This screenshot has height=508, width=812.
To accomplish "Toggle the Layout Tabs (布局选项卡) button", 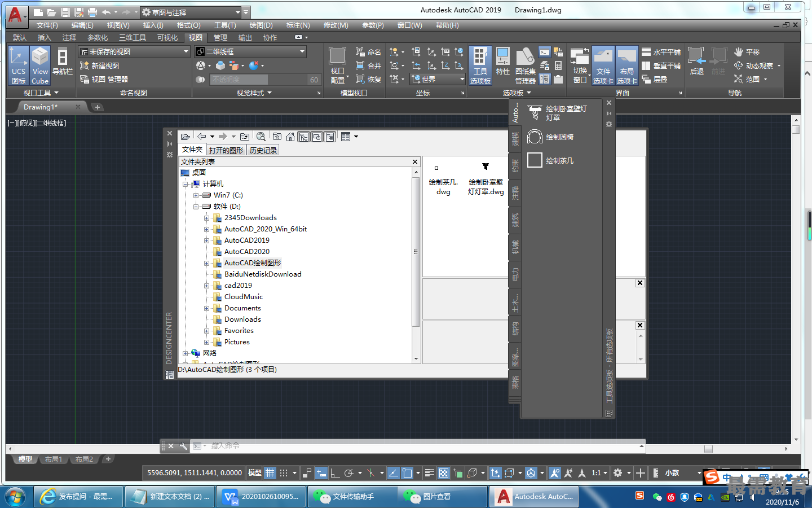I will pyautogui.click(x=626, y=65).
